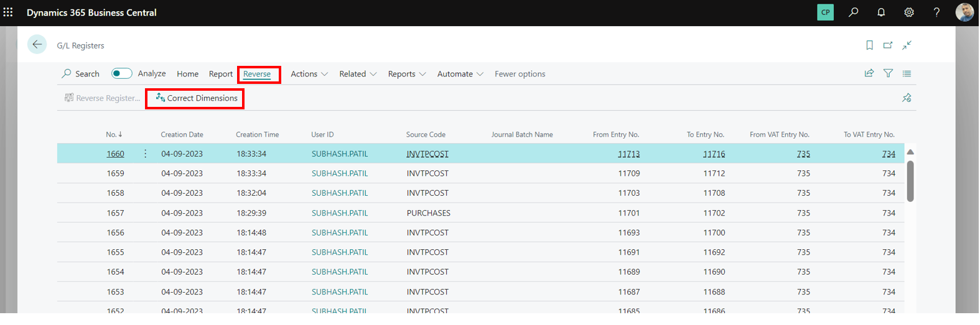Open the help question mark

pos(936,12)
